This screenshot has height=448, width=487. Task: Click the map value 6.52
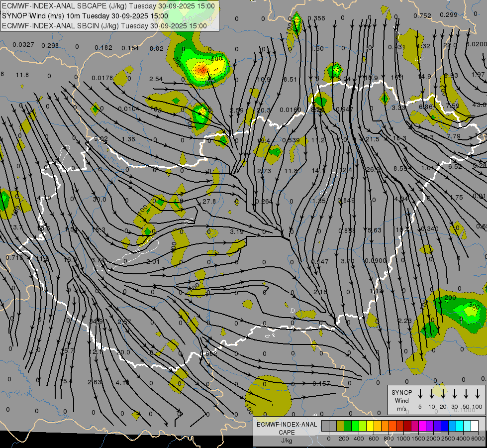click(455, 167)
